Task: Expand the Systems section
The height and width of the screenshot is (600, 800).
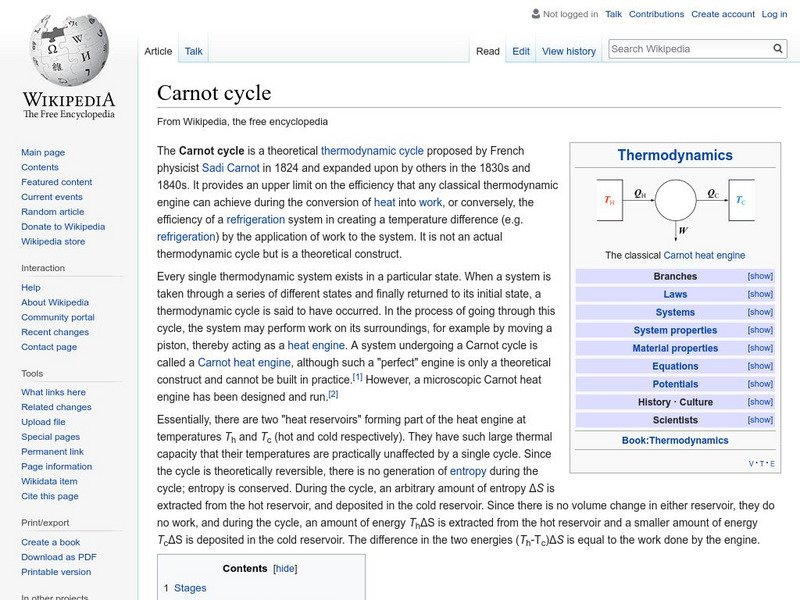Action: click(760, 312)
